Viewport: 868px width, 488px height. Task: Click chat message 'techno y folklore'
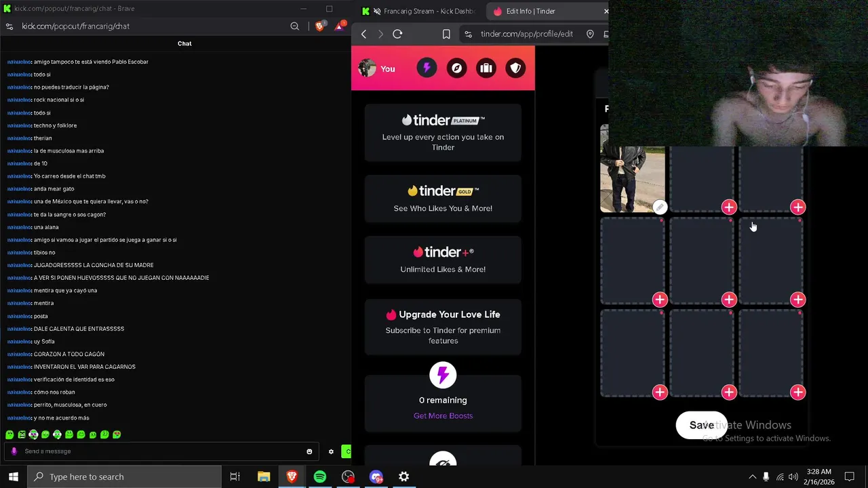(55, 125)
